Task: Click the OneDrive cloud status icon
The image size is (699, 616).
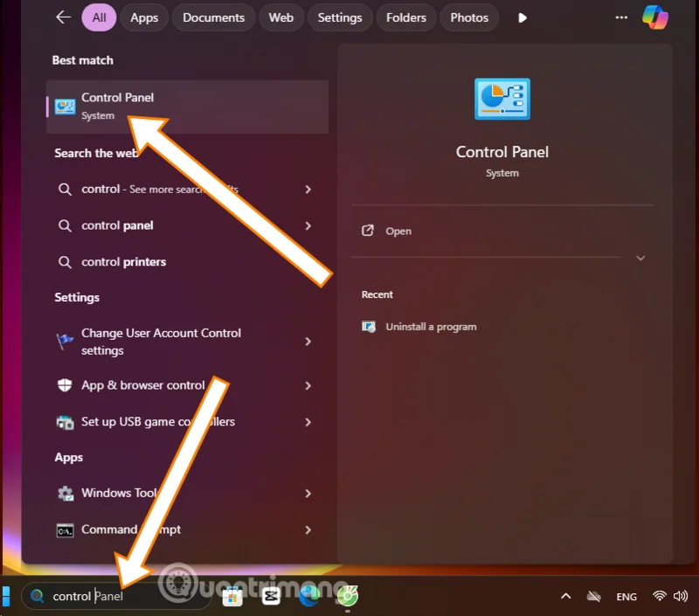Action: [594, 596]
